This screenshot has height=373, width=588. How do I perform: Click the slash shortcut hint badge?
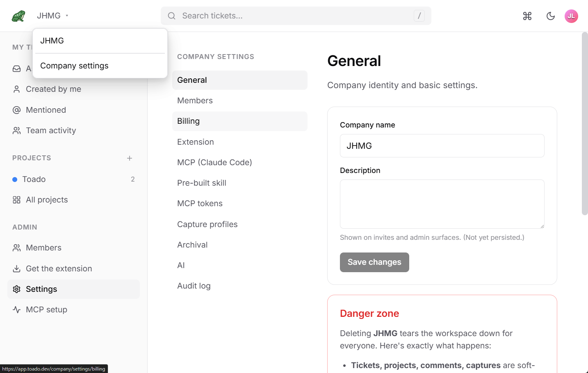(419, 16)
